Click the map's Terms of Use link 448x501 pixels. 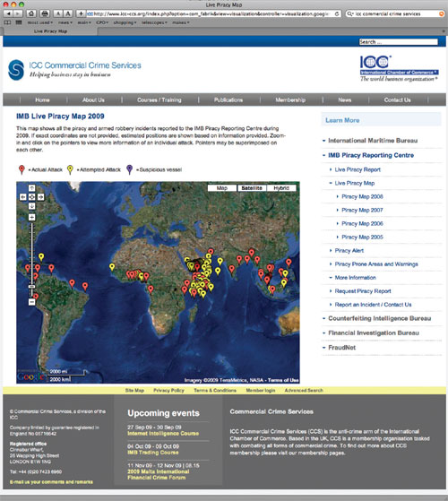point(283,380)
